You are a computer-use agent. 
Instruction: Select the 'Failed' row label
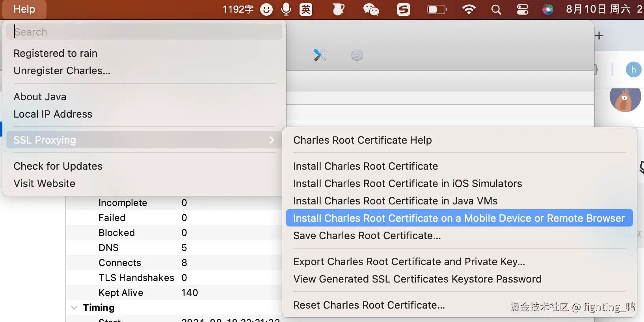(x=112, y=218)
